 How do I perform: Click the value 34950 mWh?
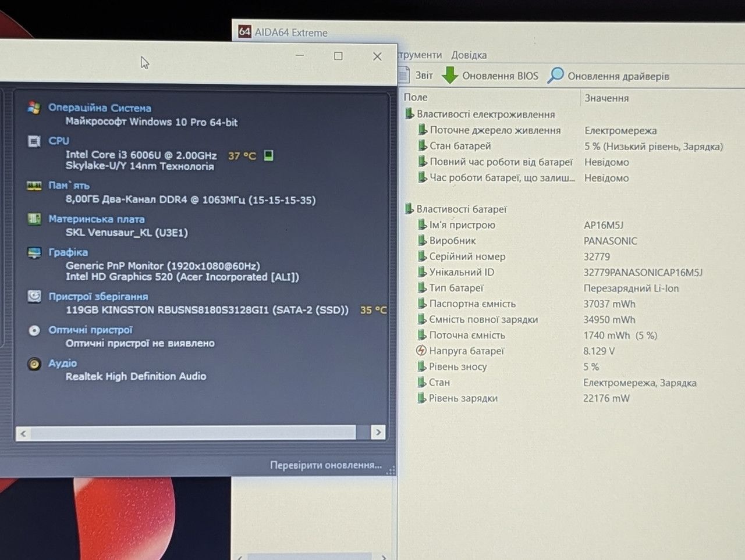tap(609, 319)
